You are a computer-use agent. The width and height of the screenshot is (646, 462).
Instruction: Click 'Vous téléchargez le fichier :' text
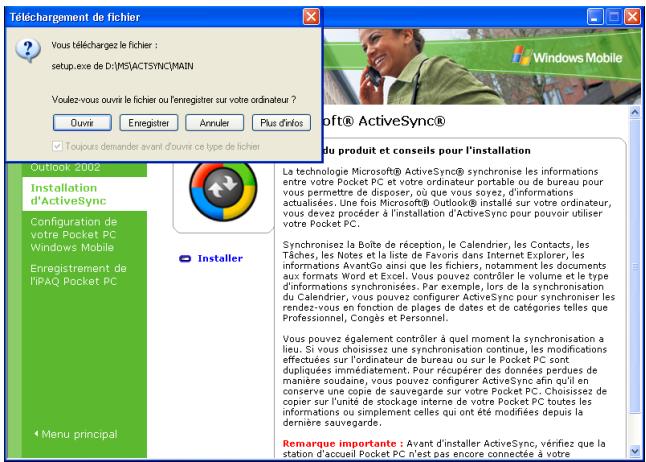coord(105,45)
